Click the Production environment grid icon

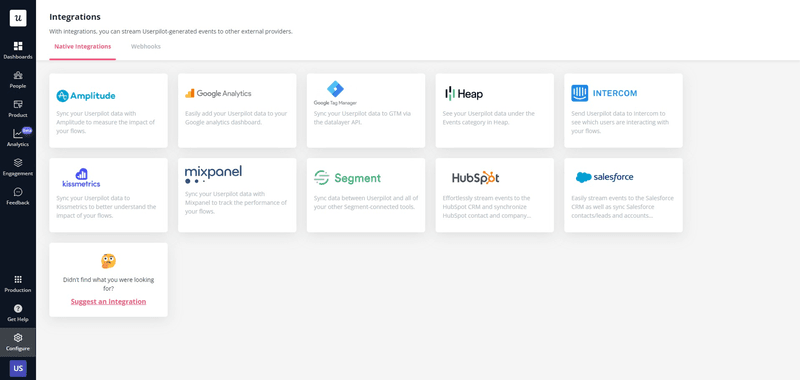pyautogui.click(x=18, y=280)
